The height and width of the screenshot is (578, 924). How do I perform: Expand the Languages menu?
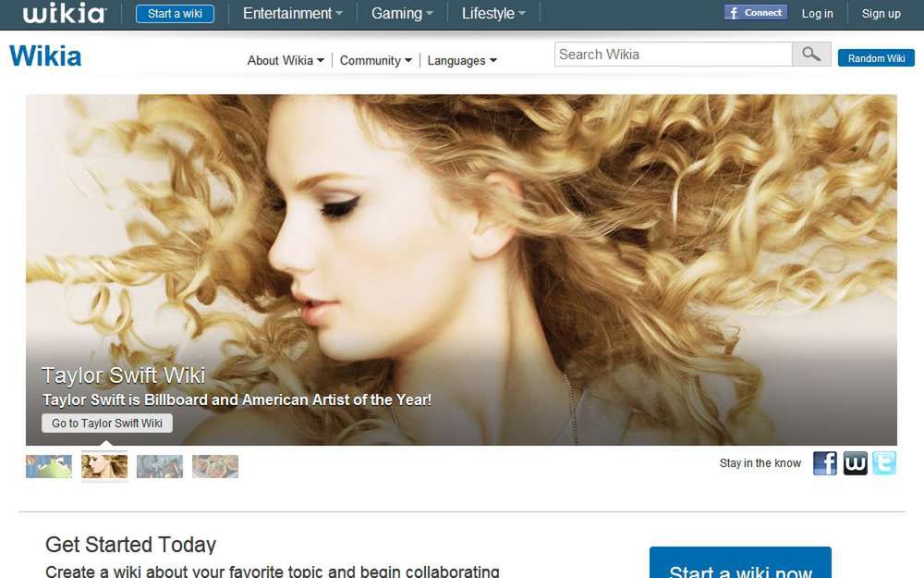point(462,60)
